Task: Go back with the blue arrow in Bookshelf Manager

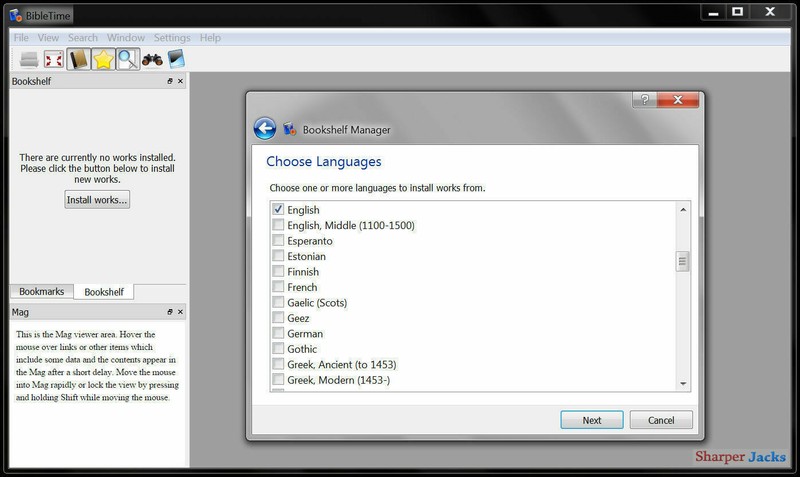Action: click(265, 129)
